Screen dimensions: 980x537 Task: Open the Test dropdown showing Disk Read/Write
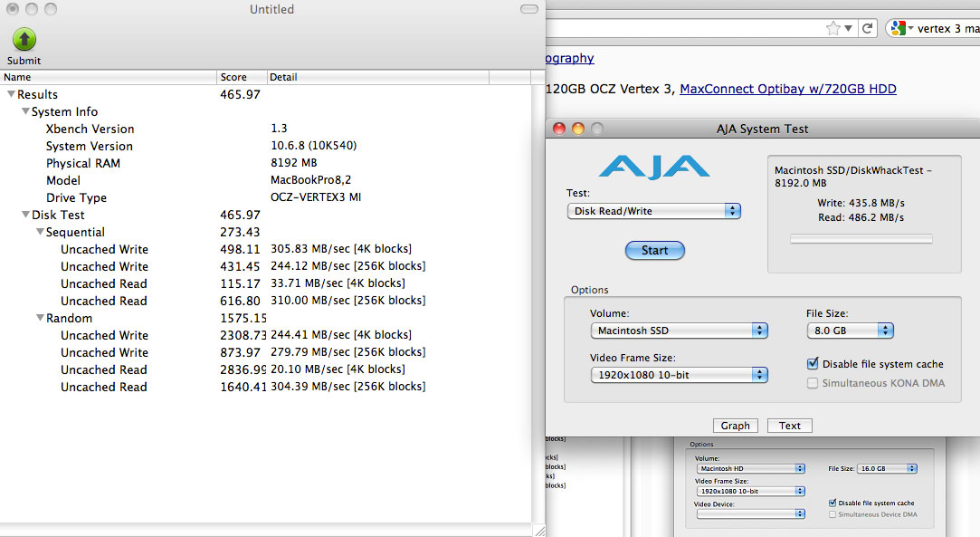coord(653,211)
